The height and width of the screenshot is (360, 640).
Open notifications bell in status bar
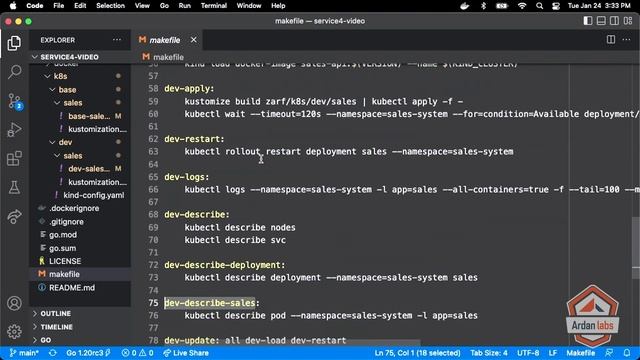pos(627,353)
